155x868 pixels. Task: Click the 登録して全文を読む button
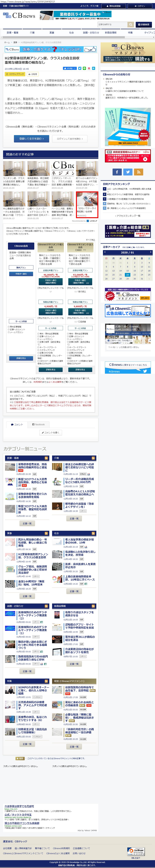(x=31, y=138)
